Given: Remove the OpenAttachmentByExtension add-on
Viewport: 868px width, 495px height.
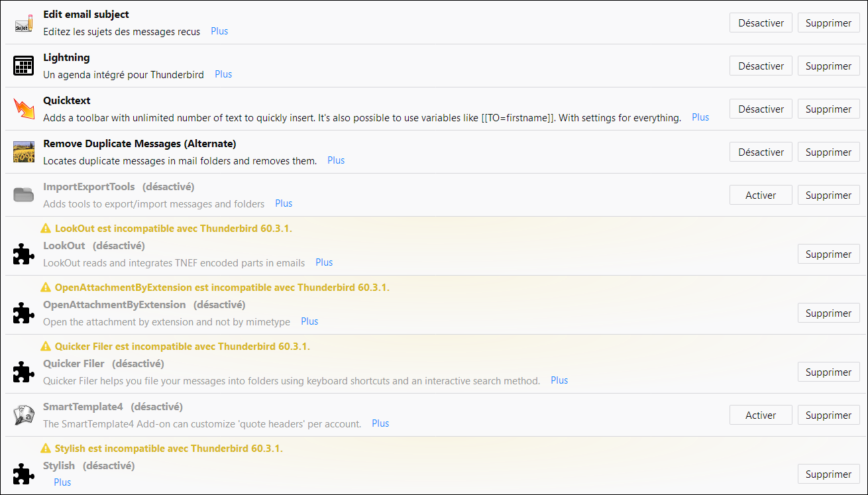Looking at the screenshot, I should [828, 313].
